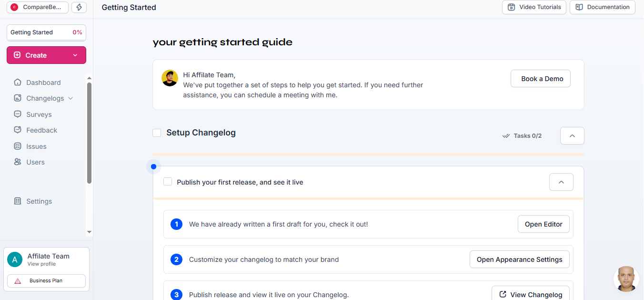Open Documentation
Image resolution: width=644 pixels, height=300 pixels.
pyautogui.click(x=603, y=7)
